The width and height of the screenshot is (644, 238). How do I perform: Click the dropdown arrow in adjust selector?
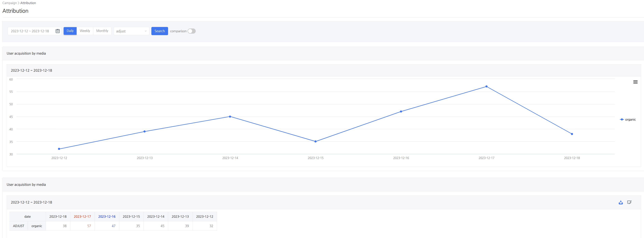coord(146,31)
